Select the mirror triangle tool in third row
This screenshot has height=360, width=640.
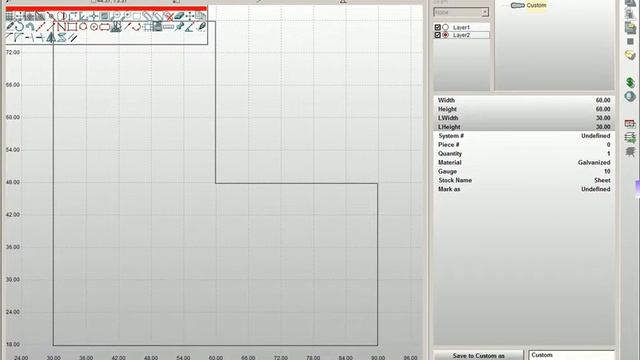pos(51,38)
